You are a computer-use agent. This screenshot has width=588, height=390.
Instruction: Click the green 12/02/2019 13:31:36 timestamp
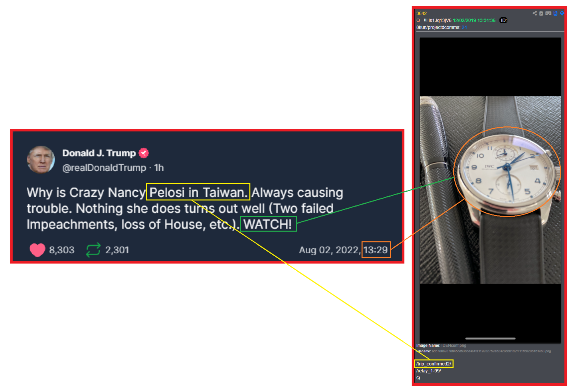coord(474,20)
